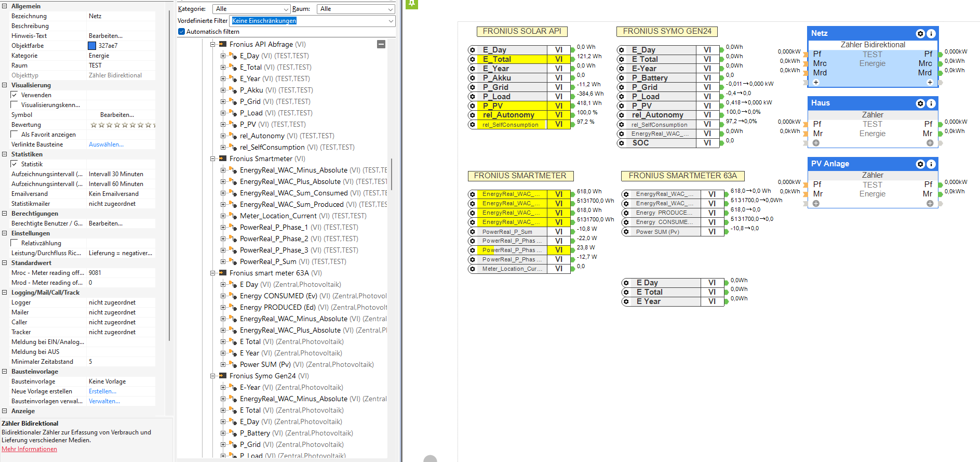Collapse the Fronius smart meter 63A tree node
This screenshot has width=980, height=462.
[x=212, y=273]
